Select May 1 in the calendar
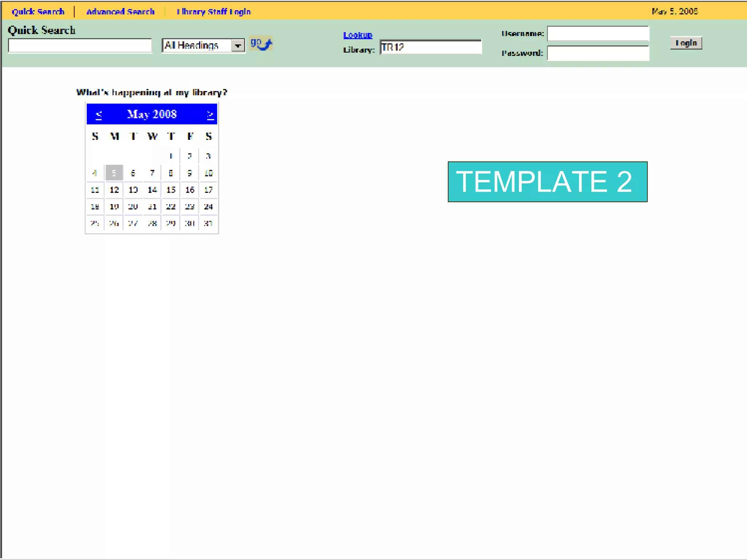Screen dimensions: 747x560 coord(171,156)
